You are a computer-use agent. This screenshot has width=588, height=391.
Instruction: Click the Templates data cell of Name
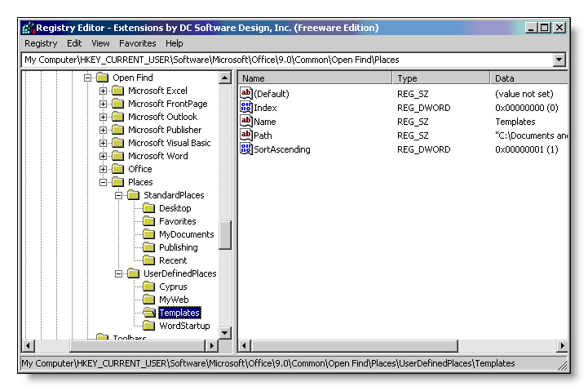[x=515, y=122]
